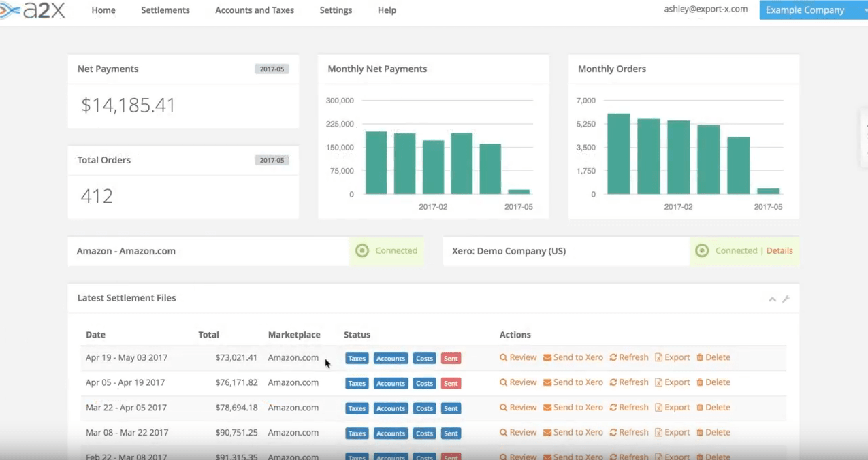Image resolution: width=868 pixels, height=460 pixels.
Task: Review the Mar 22 - Apr 05 settlement
Action: [x=518, y=408]
